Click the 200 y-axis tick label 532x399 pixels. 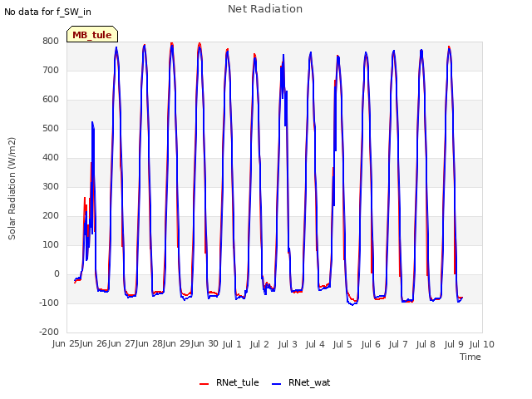51,216
